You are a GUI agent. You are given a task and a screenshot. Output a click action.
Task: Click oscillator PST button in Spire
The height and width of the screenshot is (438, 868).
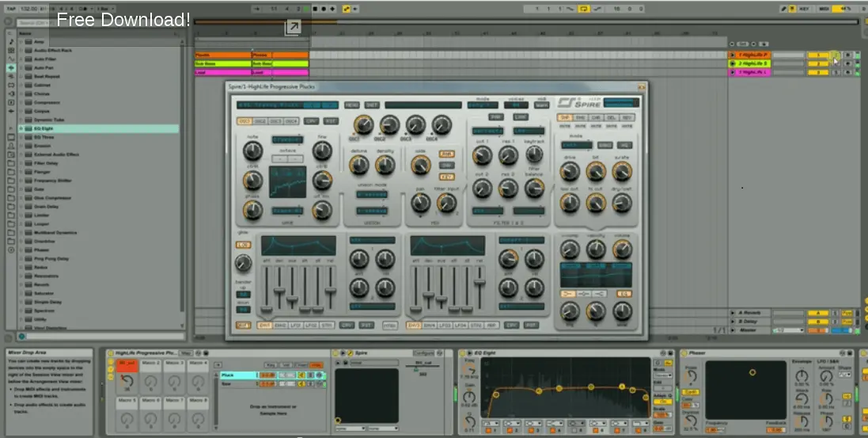click(x=331, y=121)
